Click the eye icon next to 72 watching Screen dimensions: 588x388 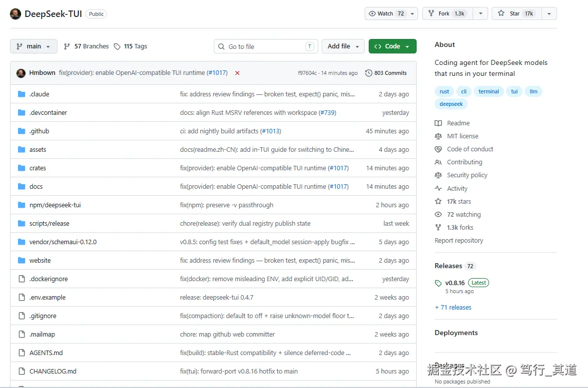(x=438, y=214)
